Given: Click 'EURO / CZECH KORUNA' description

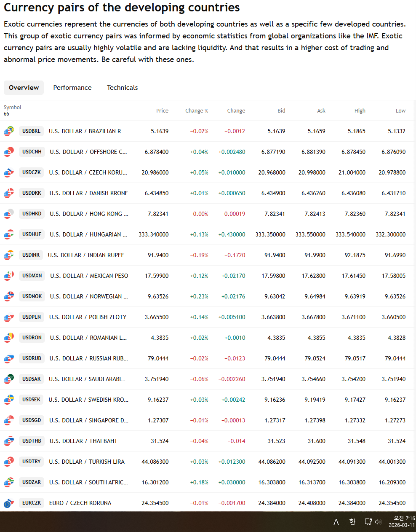Looking at the screenshot, I should 80,503.
